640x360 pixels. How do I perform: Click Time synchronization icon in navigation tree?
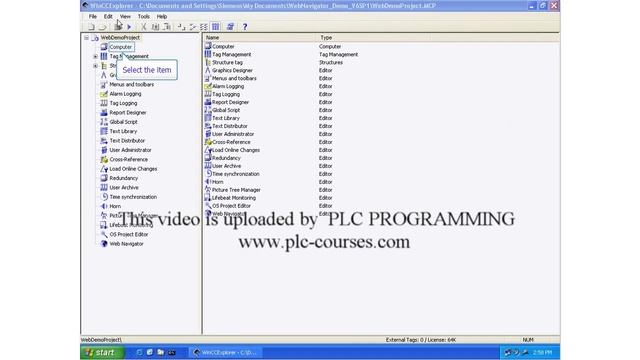pos(104,197)
